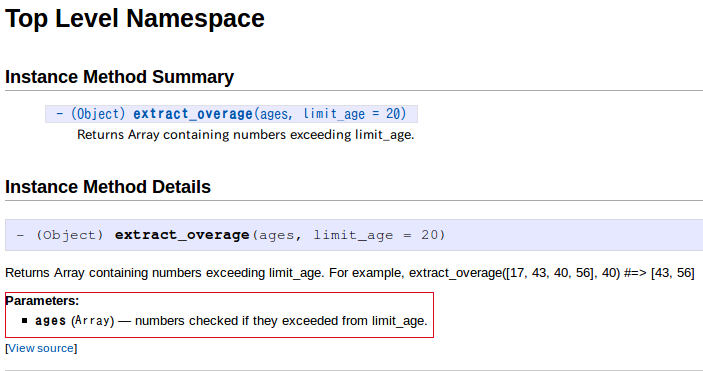
Task: Open the View source link
Action: tap(41, 348)
